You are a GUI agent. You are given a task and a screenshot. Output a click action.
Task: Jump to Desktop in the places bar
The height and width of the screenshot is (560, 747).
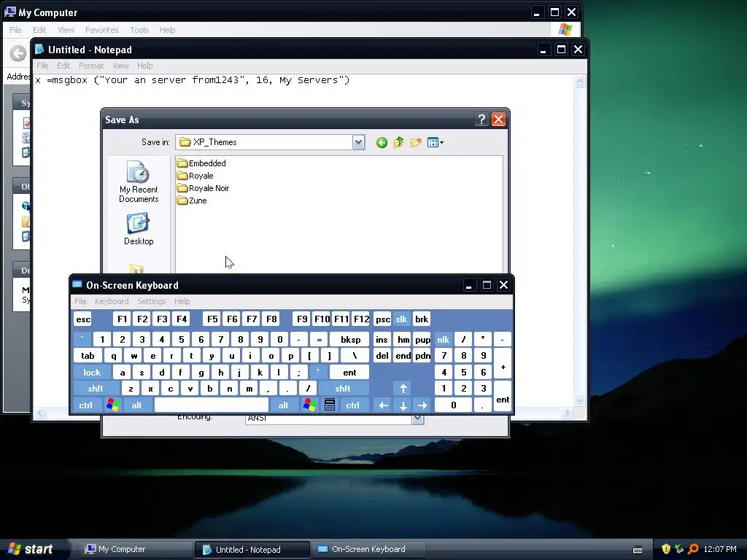coord(139,229)
